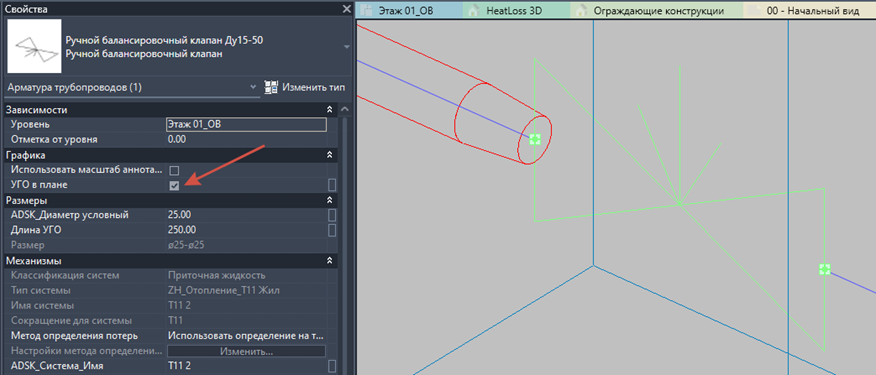The image size is (876, 375).
Task: Click the scroll up arrow of properties list
Action: click(x=345, y=110)
